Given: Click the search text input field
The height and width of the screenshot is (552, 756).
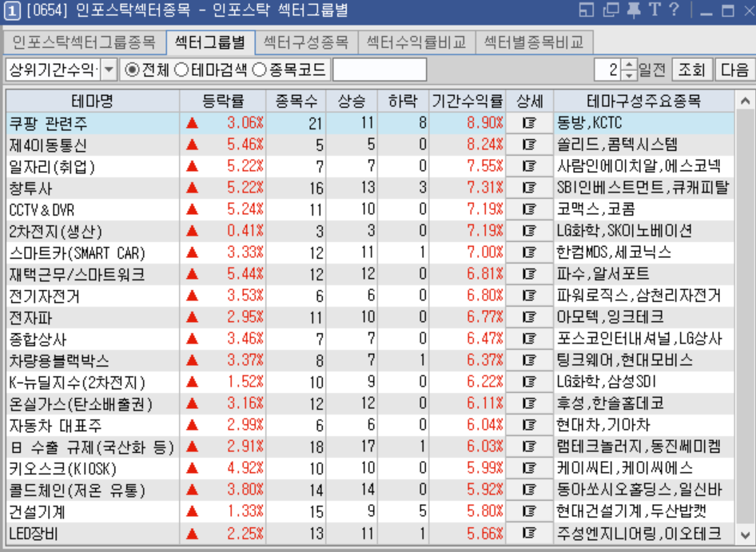Looking at the screenshot, I should [380, 70].
